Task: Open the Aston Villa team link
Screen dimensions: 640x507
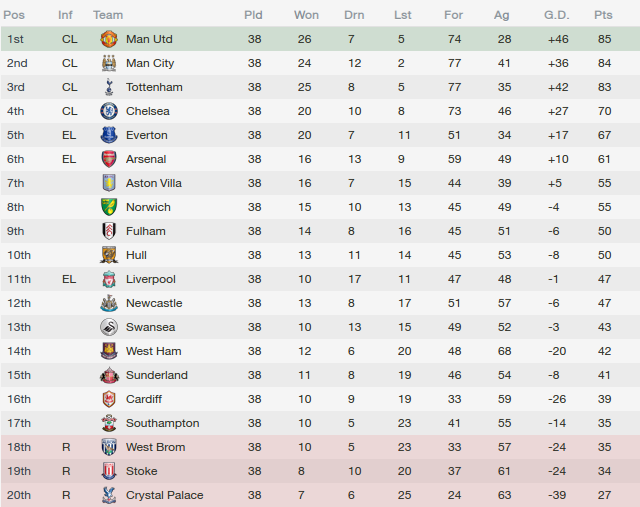Action: (x=153, y=183)
